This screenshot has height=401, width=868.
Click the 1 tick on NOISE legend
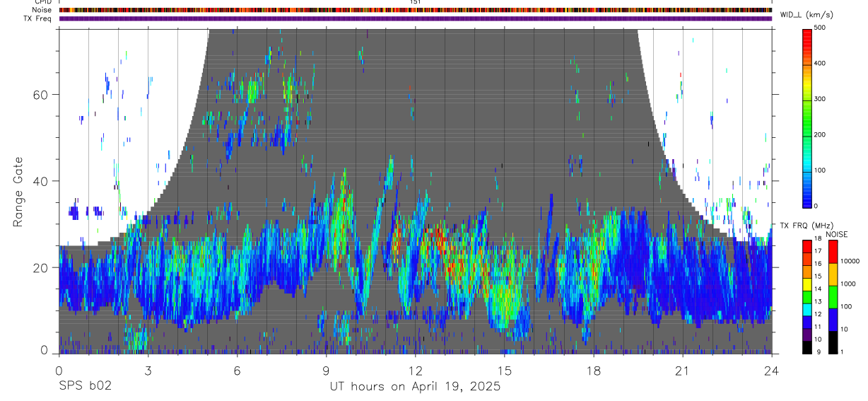click(841, 352)
